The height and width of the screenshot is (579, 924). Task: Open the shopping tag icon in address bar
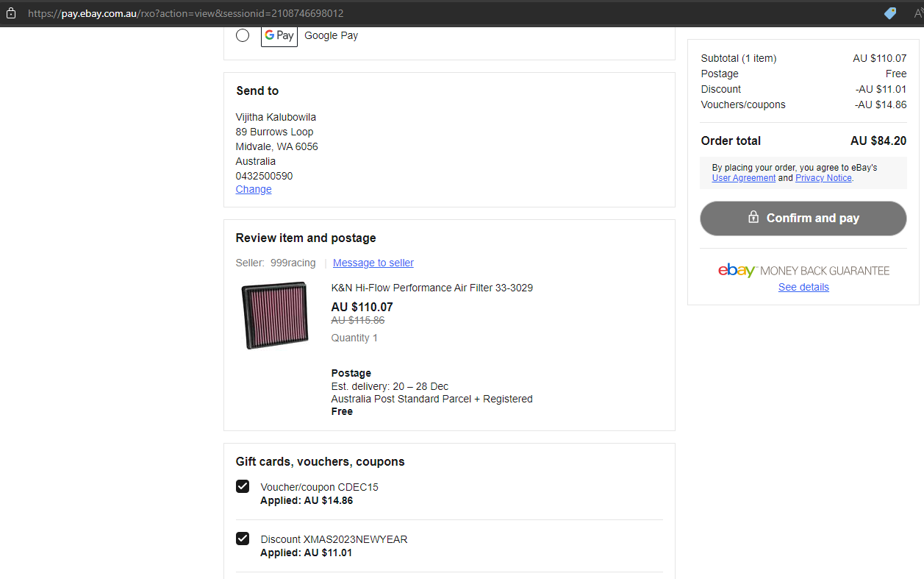pos(890,13)
